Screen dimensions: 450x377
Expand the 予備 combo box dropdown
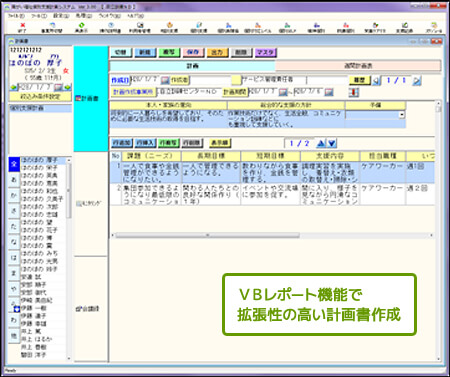coord(402,115)
